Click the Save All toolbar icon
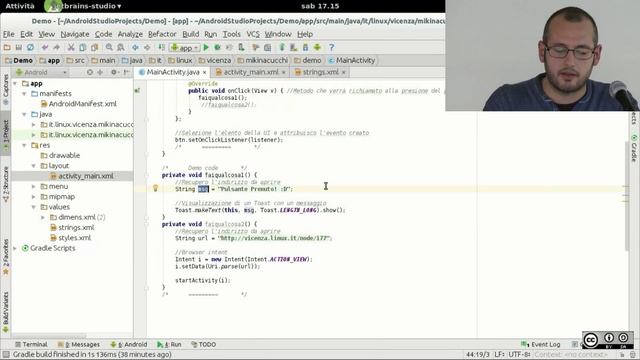Screen dimensions: 640x360 (18, 47)
